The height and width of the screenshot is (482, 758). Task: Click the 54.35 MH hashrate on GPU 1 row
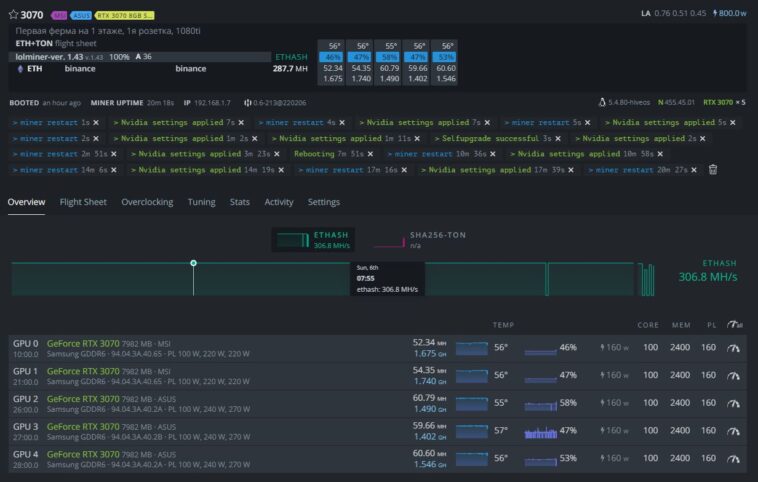pos(429,370)
